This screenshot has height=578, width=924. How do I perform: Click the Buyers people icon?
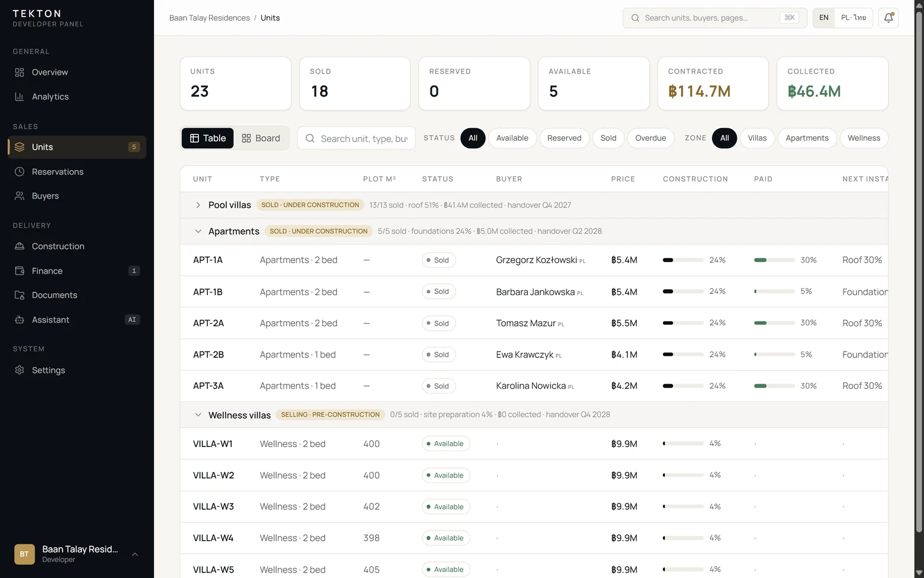20,196
